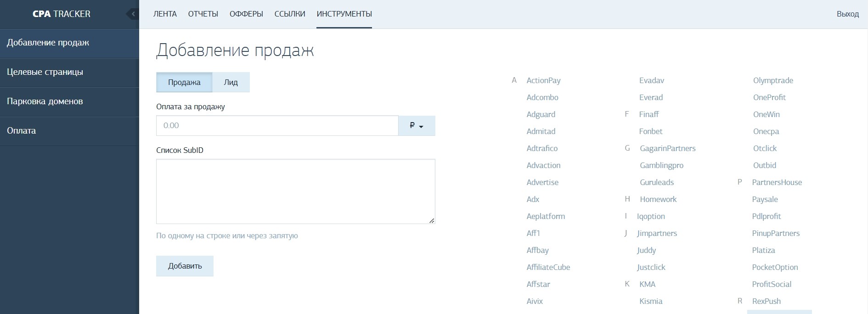The width and height of the screenshot is (868, 314).
Task: Choose the Outbid network
Action: click(765, 165)
